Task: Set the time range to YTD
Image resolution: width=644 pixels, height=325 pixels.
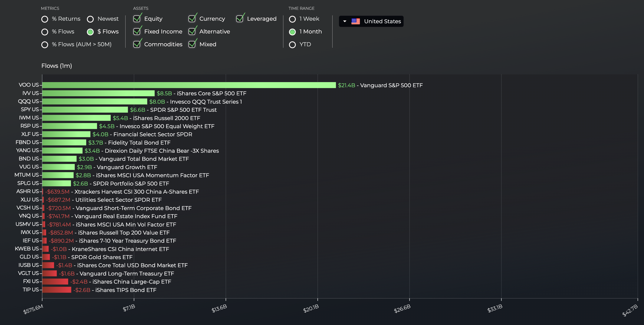Action: click(x=292, y=45)
